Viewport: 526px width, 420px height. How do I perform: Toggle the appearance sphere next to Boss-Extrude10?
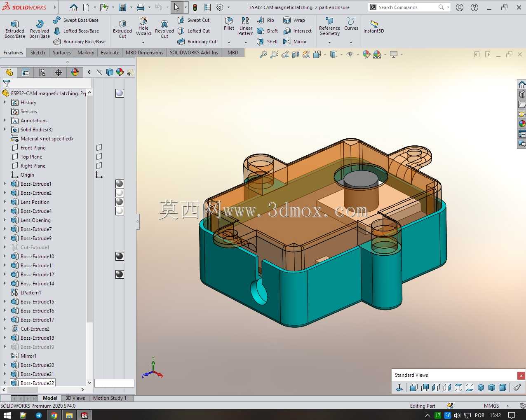point(120,256)
